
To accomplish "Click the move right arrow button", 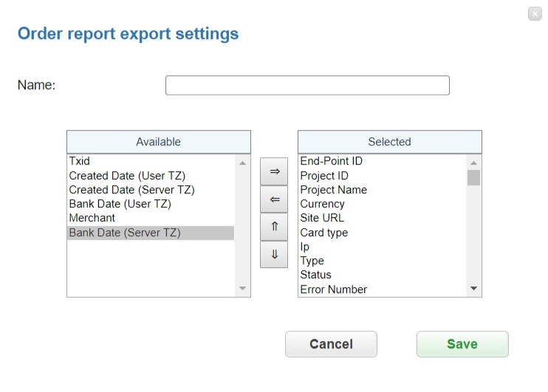I will pyautogui.click(x=274, y=171).
